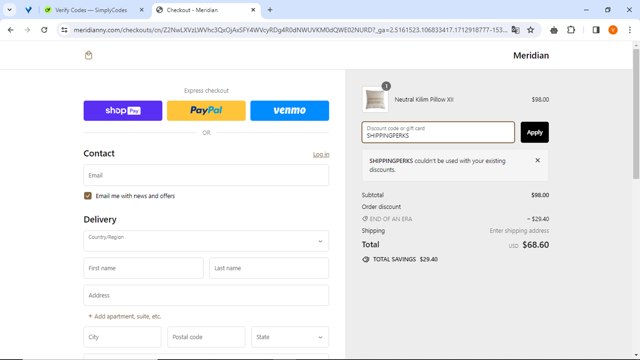Focus the Email input field
The image size is (640, 360).
(206, 175)
